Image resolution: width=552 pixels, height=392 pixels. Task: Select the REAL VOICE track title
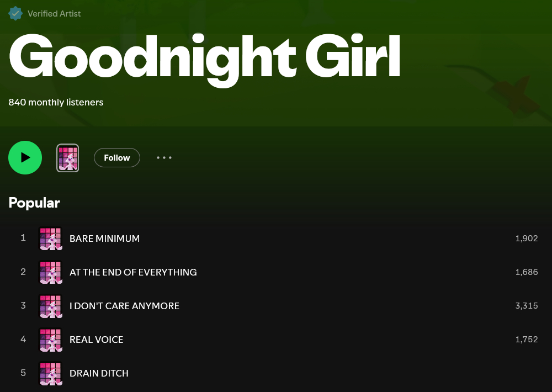point(96,340)
